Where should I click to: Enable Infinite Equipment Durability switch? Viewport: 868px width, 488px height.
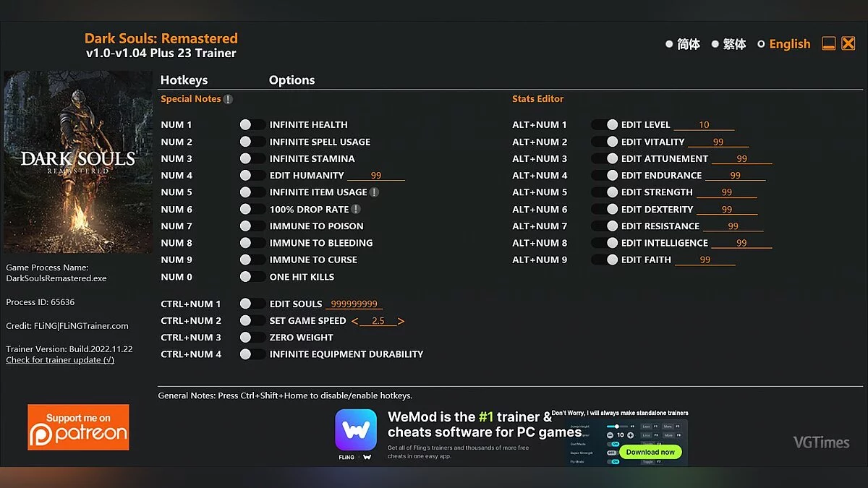pos(252,354)
